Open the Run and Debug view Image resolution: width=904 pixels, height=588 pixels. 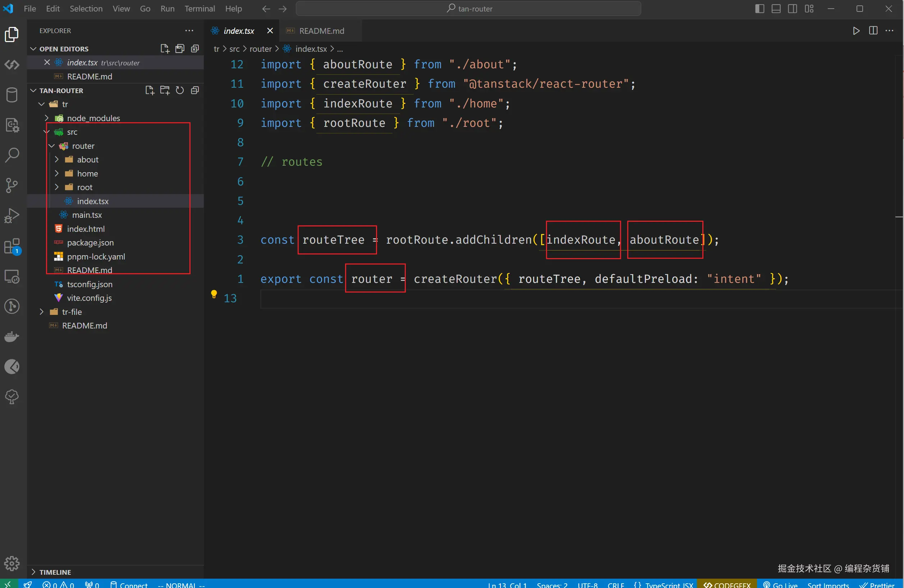[12, 215]
